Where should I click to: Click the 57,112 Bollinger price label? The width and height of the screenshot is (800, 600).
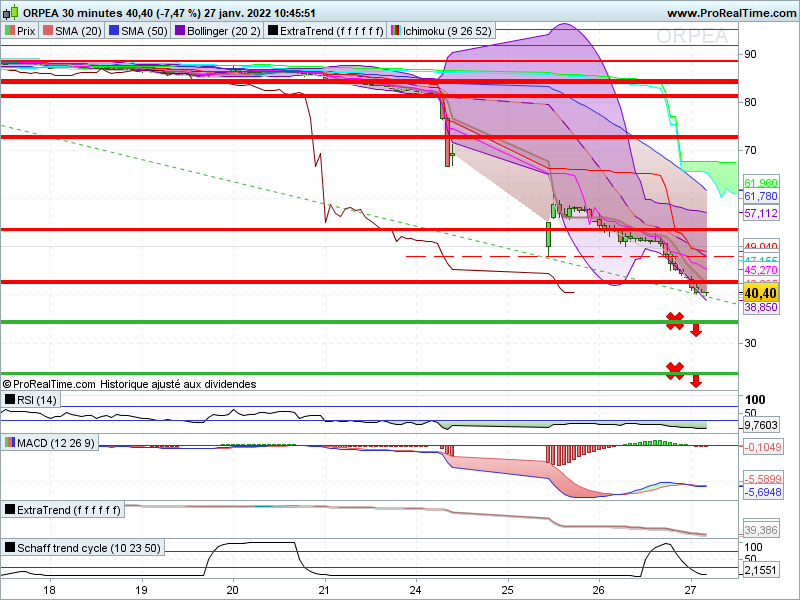coord(761,213)
